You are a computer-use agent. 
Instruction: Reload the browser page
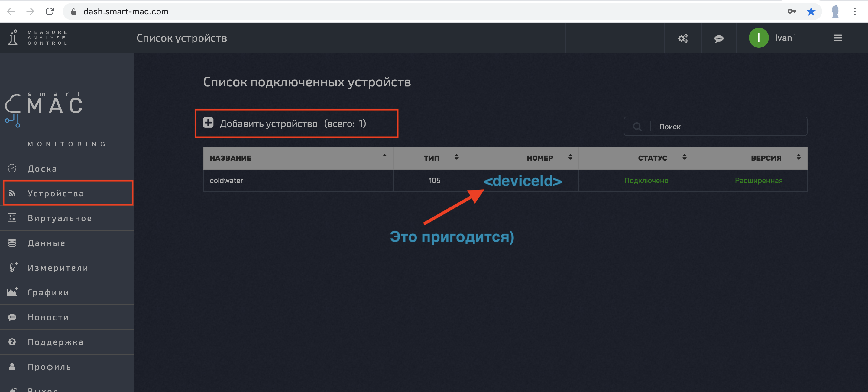coord(50,11)
